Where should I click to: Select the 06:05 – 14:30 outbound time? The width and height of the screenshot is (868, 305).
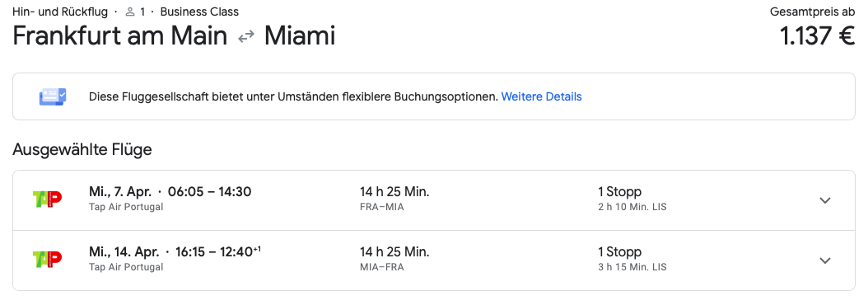(210, 192)
